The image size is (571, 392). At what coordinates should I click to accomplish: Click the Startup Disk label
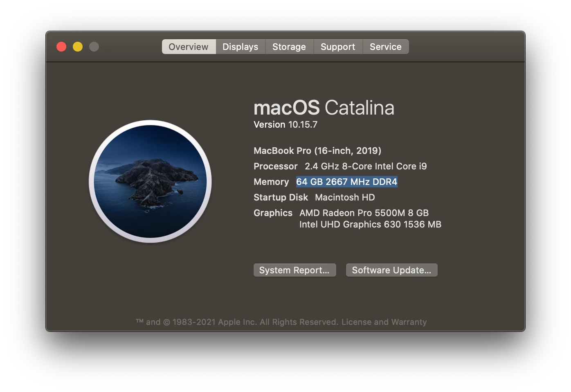tap(281, 197)
